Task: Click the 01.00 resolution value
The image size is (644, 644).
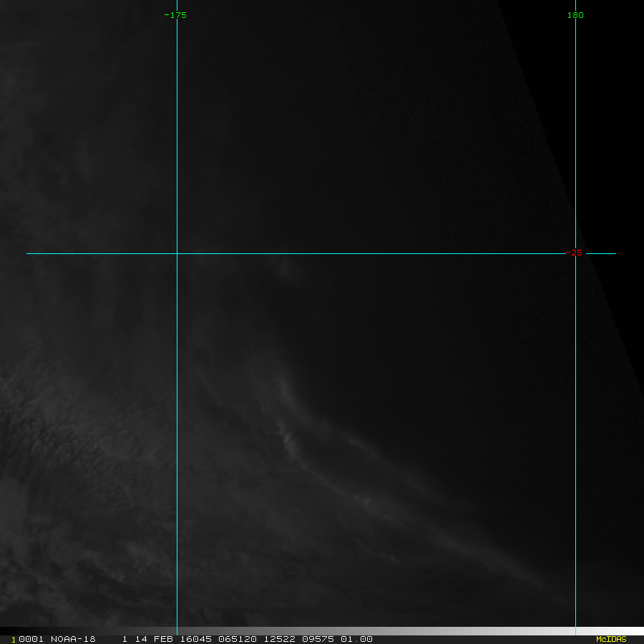Action: [356, 639]
